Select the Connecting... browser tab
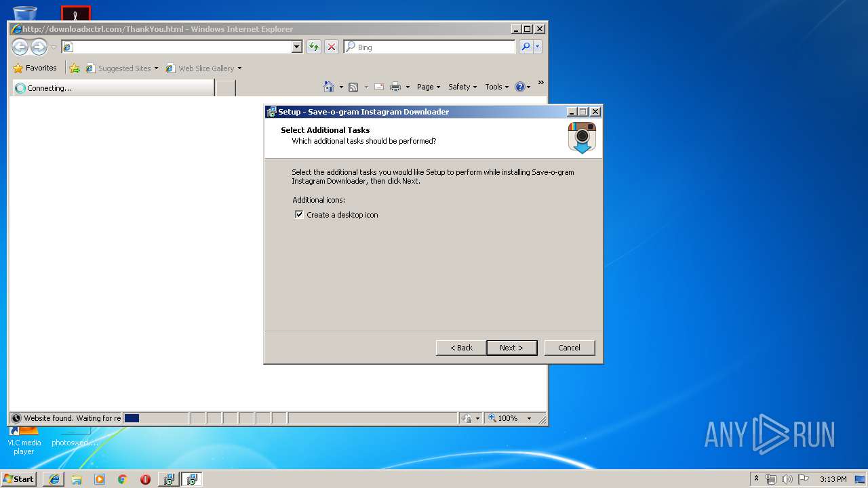The image size is (868, 488). 113,88
